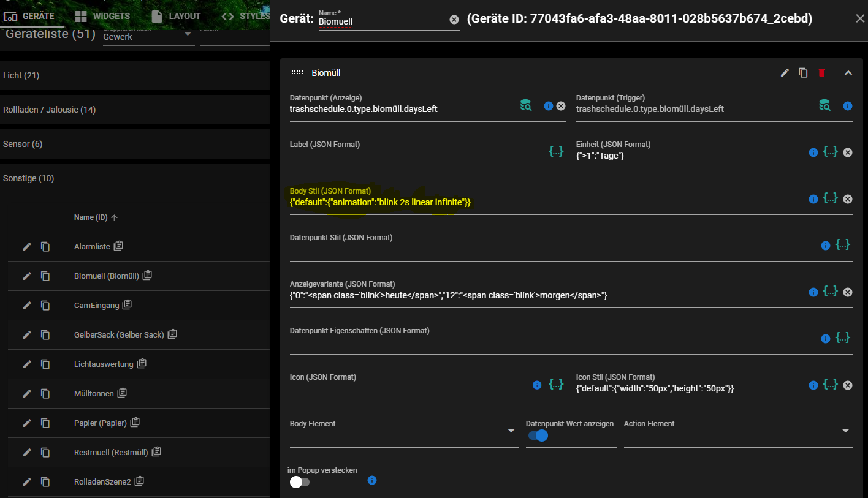Open JSON editor for Label field
The height and width of the screenshot is (498, 868).
click(x=556, y=151)
